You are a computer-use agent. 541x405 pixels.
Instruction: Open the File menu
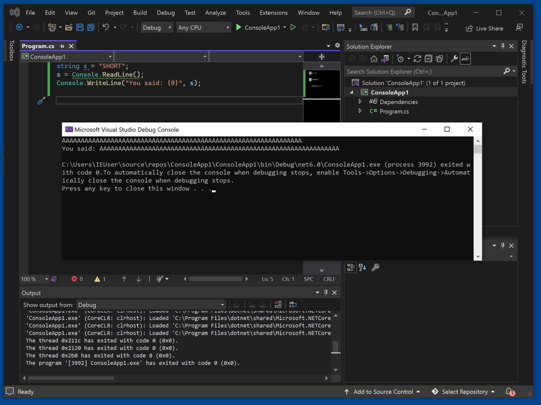click(x=30, y=13)
